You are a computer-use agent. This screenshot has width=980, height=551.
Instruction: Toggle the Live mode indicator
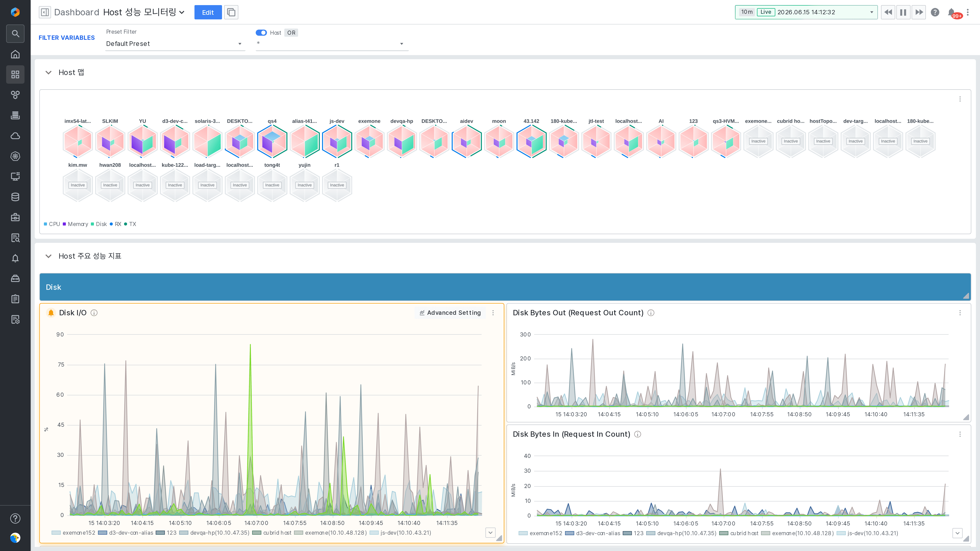pos(766,12)
